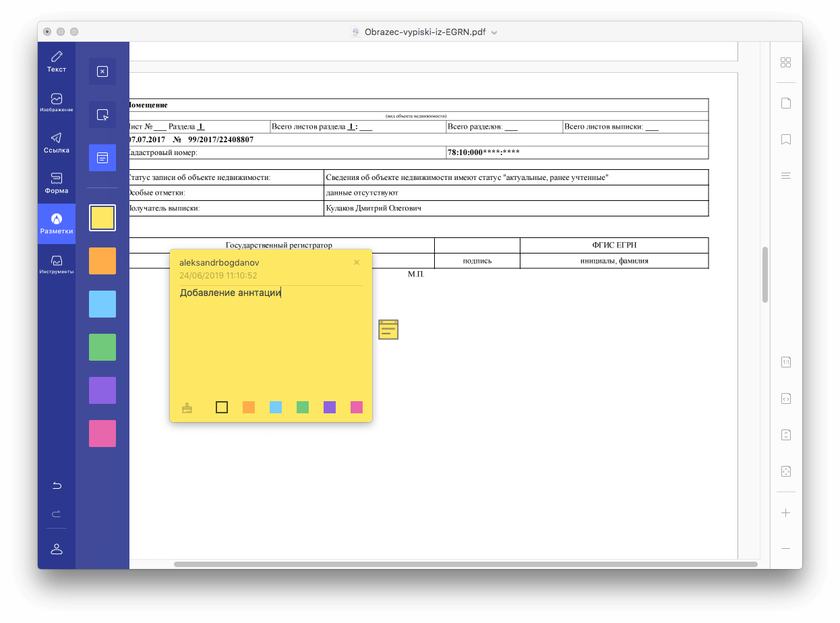Click the note timestamp 24/06/2019 11:10:52
The width and height of the screenshot is (840, 623).
(x=218, y=276)
